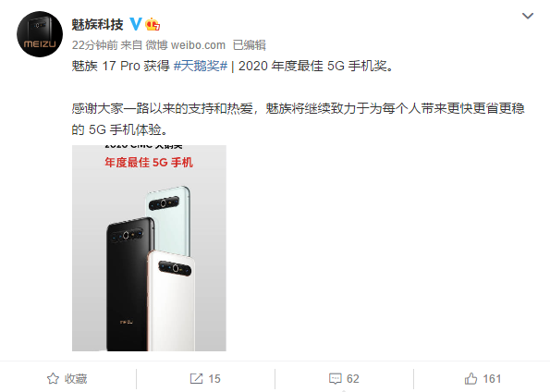Click the crown membership badge icon
Image resolution: width=550 pixels, height=392 pixels.
(153, 24)
